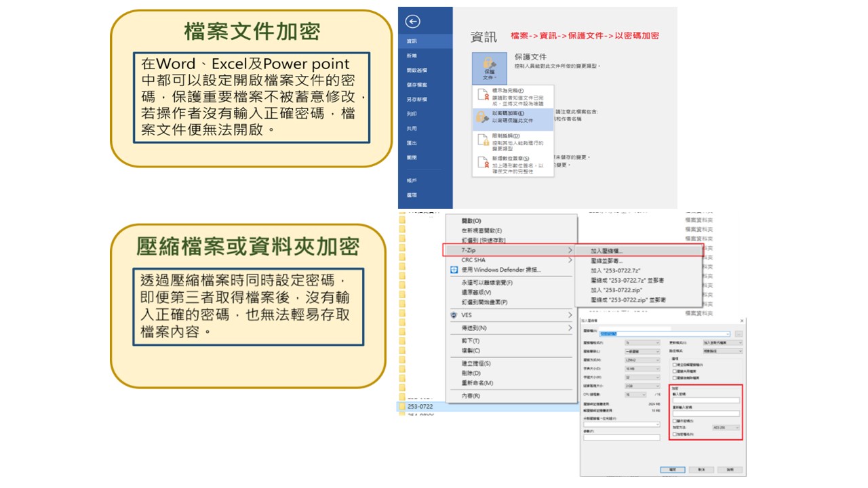Open the encryption method dropdown AES-256
Screen dimensions: 868x488
click(726, 428)
